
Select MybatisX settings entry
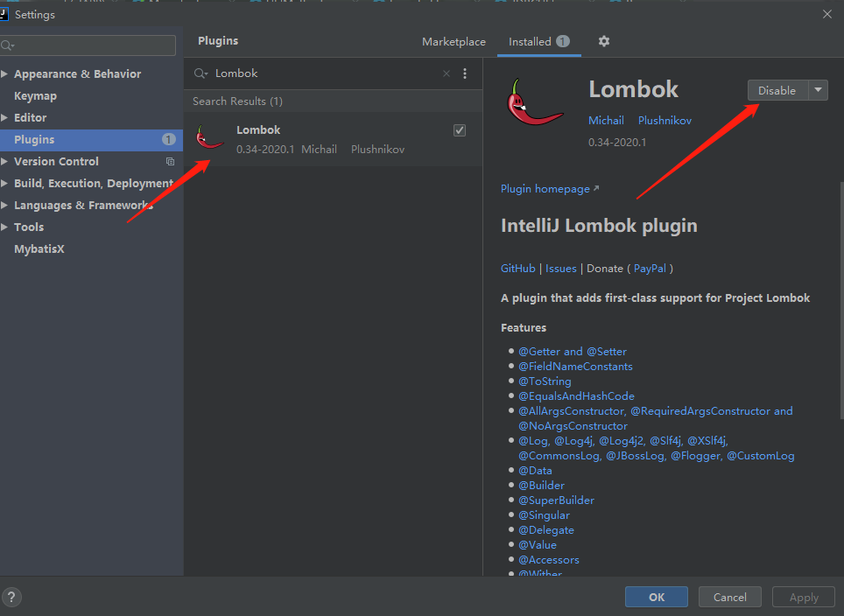click(x=39, y=249)
